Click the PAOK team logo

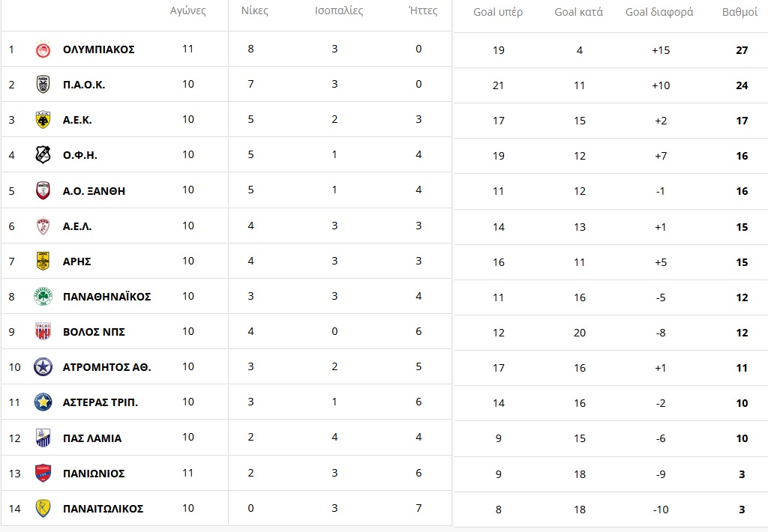tap(43, 85)
